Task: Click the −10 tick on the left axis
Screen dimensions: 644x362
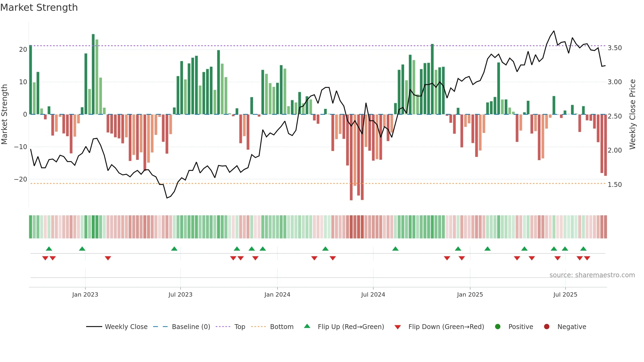Action: (x=21, y=147)
